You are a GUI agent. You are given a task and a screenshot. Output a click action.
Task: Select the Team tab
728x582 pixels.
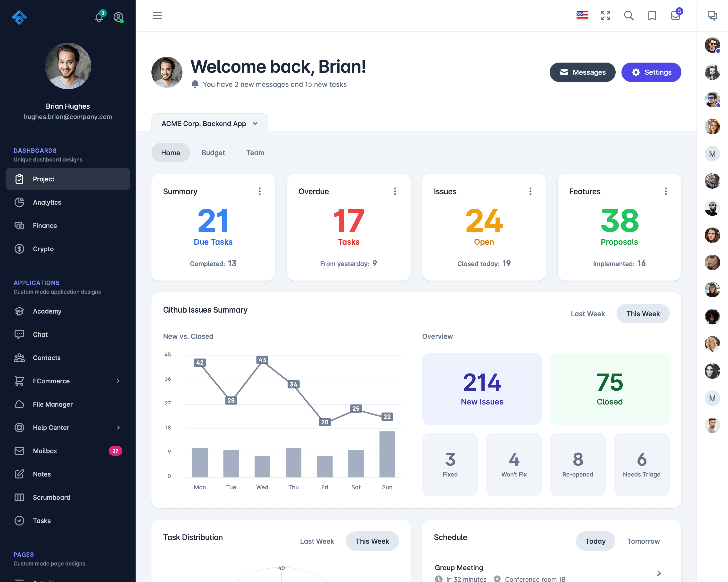[x=255, y=153]
